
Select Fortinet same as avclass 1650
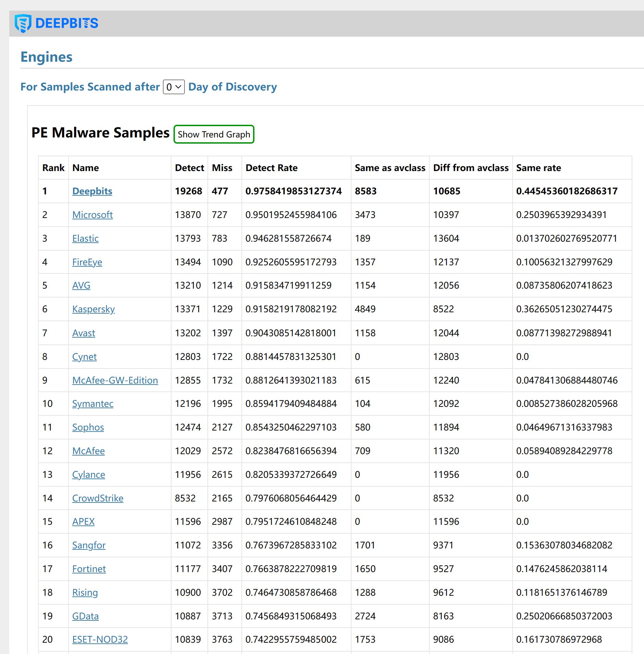pos(365,569)
